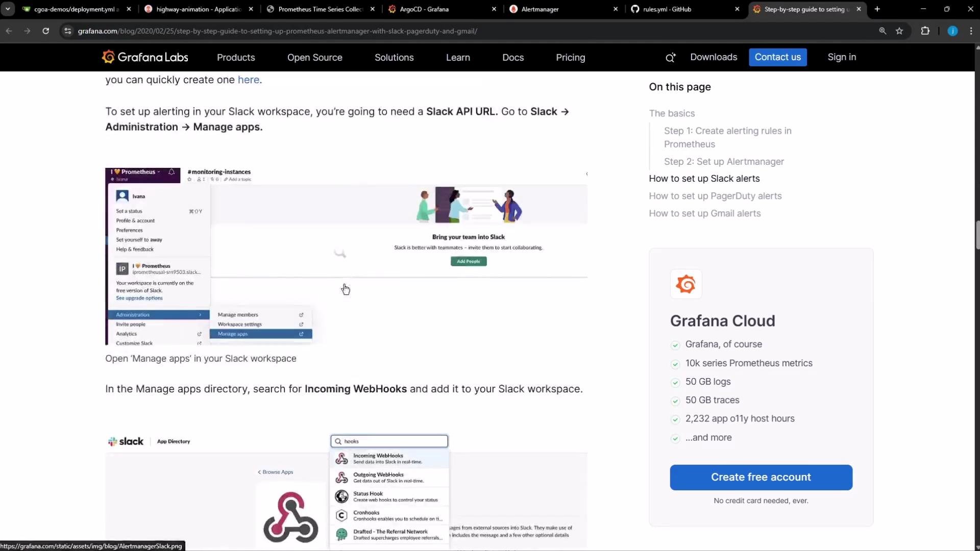Open the Slack Manage apps screenshot image
This screenshot has height=551, width=980.
(346, 256)
